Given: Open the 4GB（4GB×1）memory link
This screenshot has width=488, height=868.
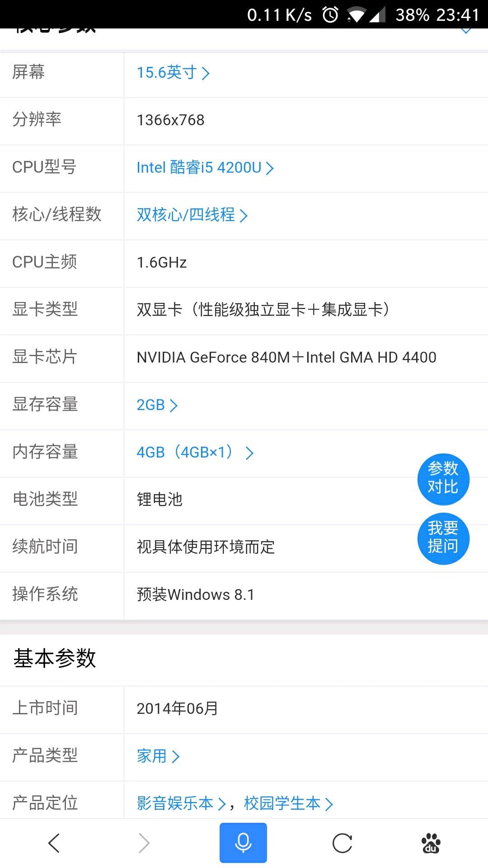Looking at the screenshot, I should coord(195,453).
